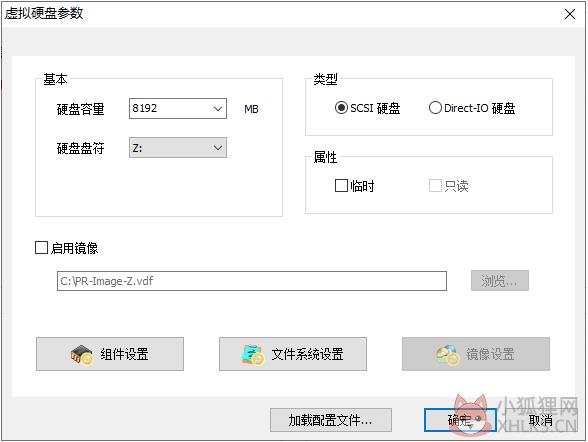Close the 虚拟硬盘参数 dialog
Image resolution: width=588 pixels, height=442 pixels.
click(570, 14)
